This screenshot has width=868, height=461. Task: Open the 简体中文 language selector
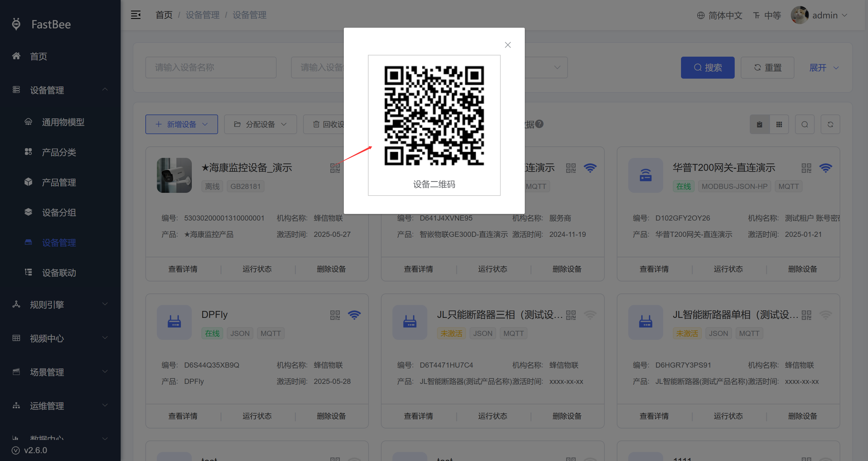(719, 15)
